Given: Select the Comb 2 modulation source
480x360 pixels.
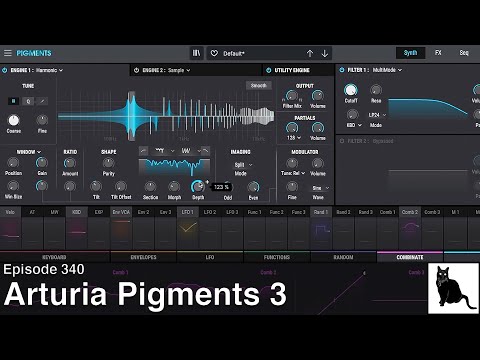Looking at the screenshot, I should (x=410, y=212).
